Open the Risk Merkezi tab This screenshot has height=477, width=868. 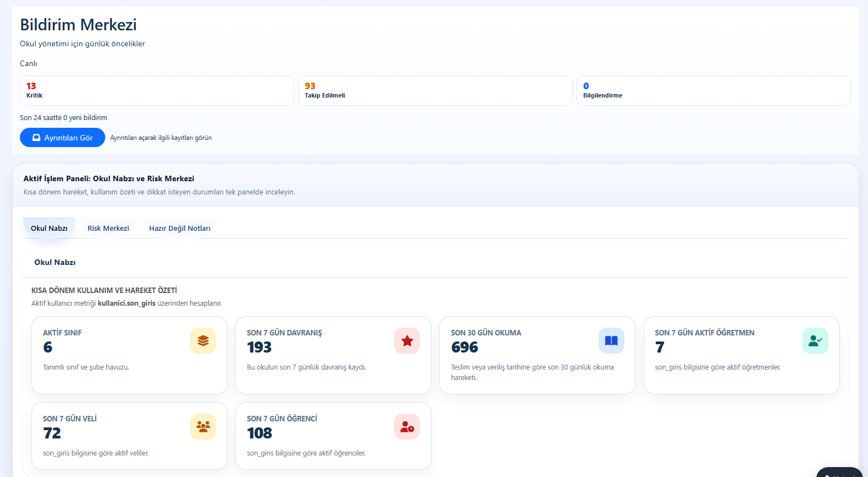point(108,228)
